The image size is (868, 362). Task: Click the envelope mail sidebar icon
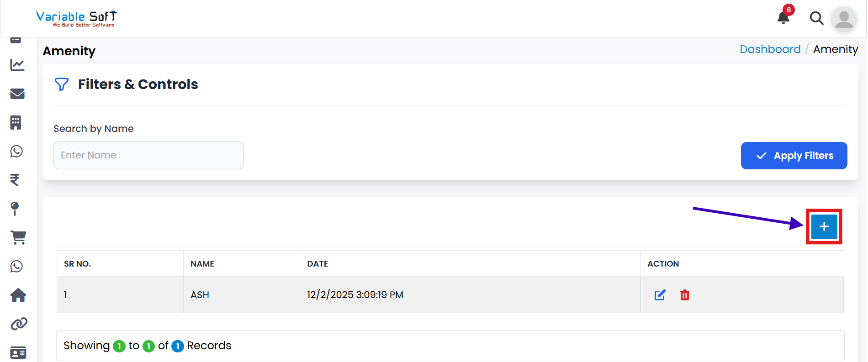point(17,94)
